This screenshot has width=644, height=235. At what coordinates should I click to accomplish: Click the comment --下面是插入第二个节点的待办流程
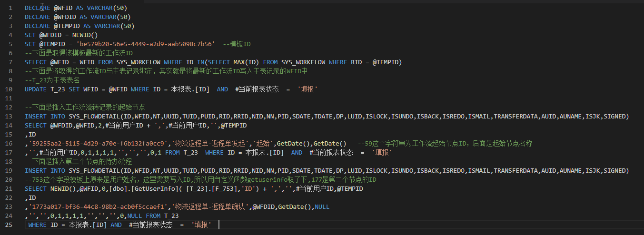79,162
